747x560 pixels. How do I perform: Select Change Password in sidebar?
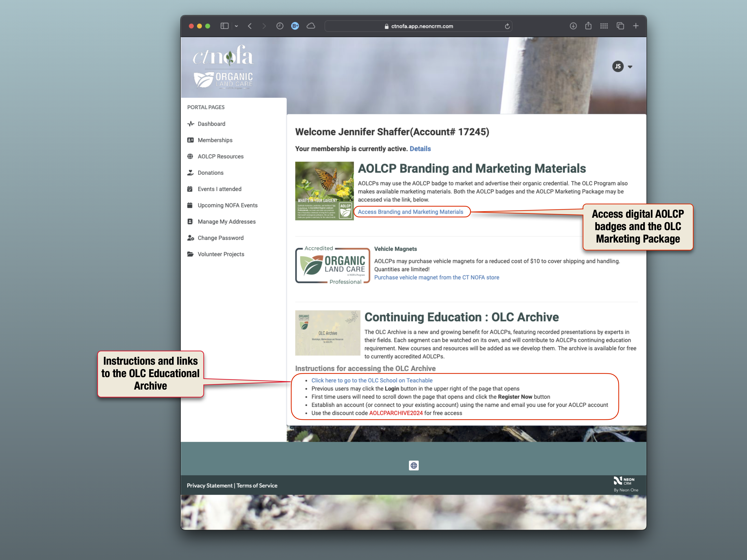click(220, 238)
